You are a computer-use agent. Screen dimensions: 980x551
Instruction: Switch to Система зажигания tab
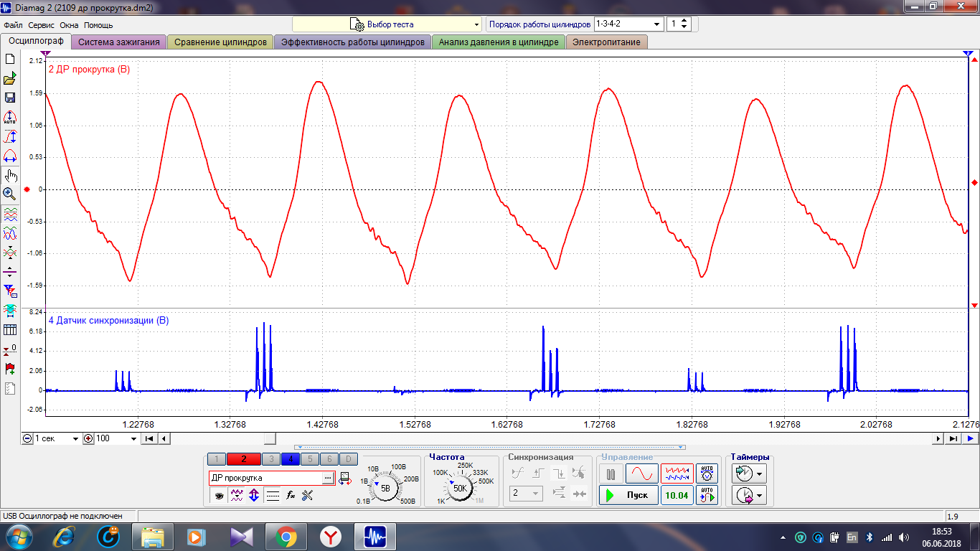pos(119,42)
